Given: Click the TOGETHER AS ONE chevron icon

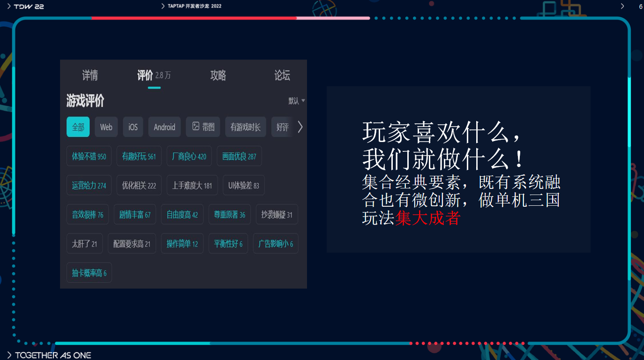Looking at the screenshot, I should click(9, 355).
